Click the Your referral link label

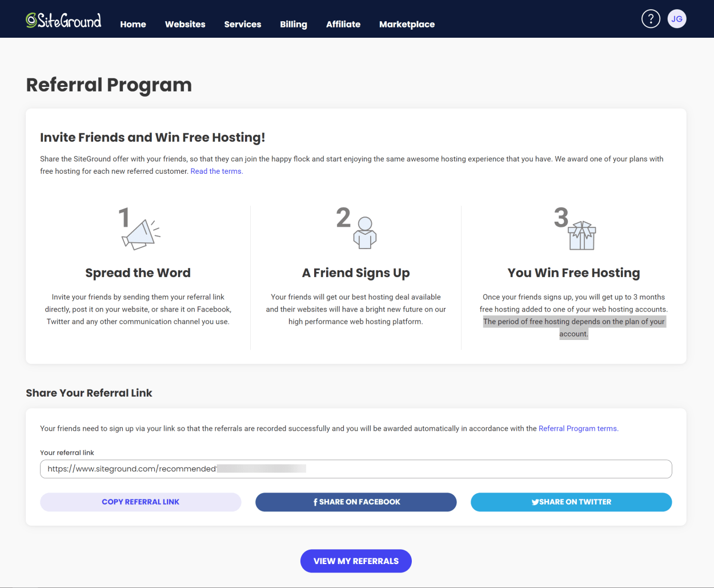click(67, 453)
